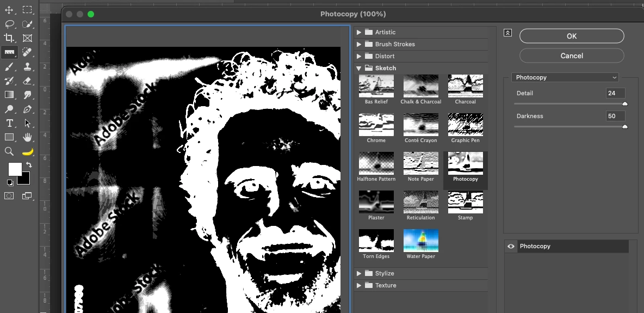
Task: Select the Clone Stamp tool
Action: (27, 66)
